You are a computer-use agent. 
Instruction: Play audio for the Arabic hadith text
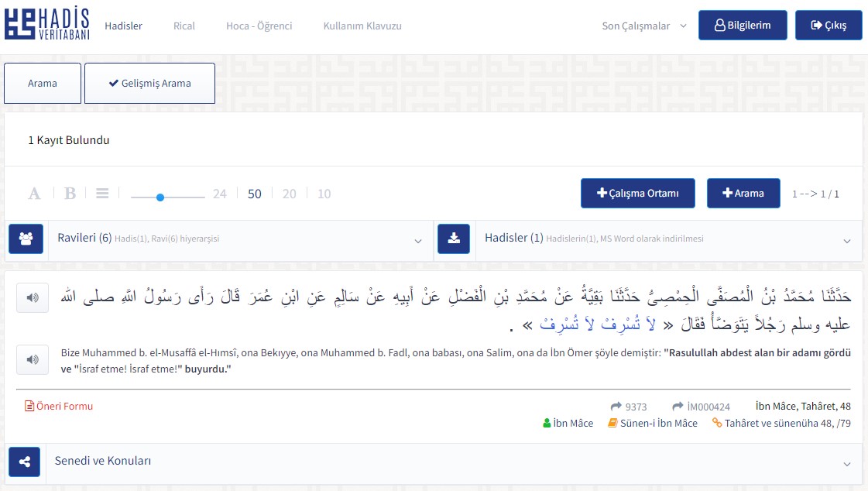click(33, 298)
